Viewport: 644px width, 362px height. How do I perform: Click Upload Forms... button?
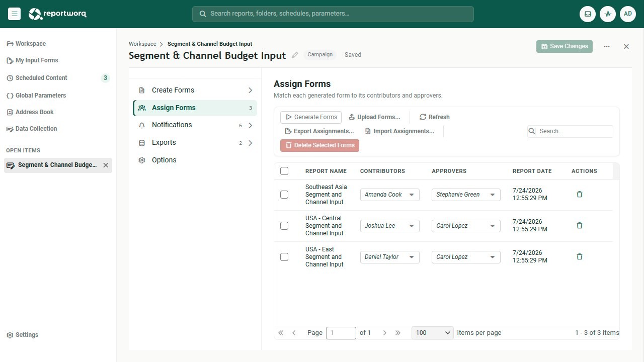[x=374, y=117]
